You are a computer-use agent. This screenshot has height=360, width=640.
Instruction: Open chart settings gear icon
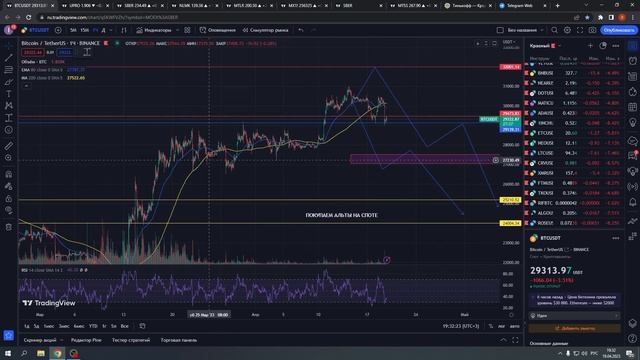pos(567,30)
